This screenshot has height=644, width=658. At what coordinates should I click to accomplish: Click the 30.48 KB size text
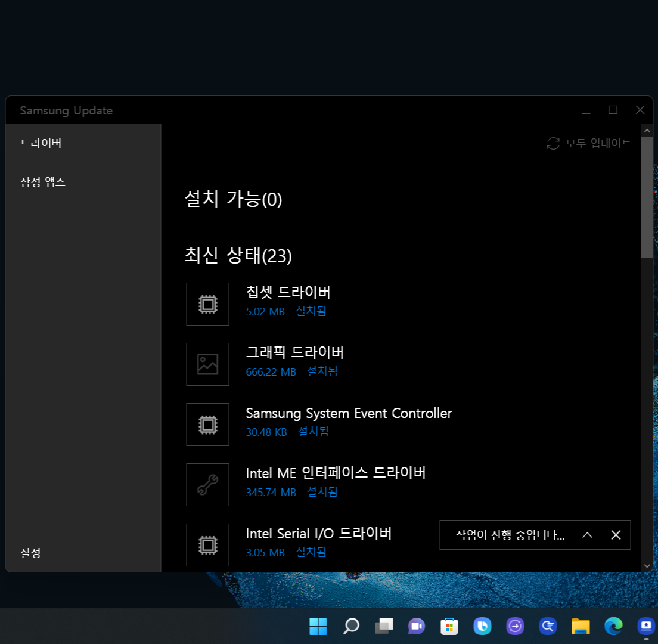click(x=266, y=432)
